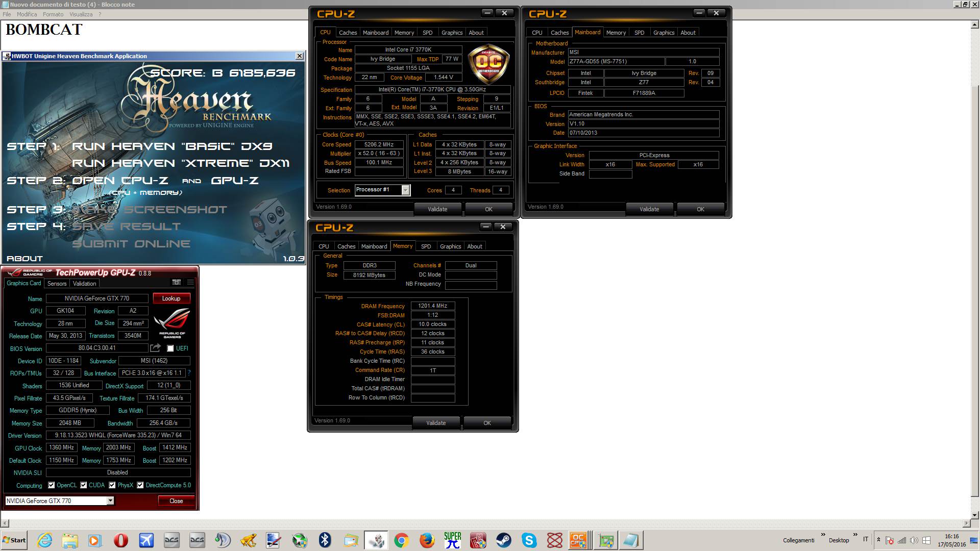Open the TeamSpeak headset icon in taskbar
The image size is (980, 551).
223,540
